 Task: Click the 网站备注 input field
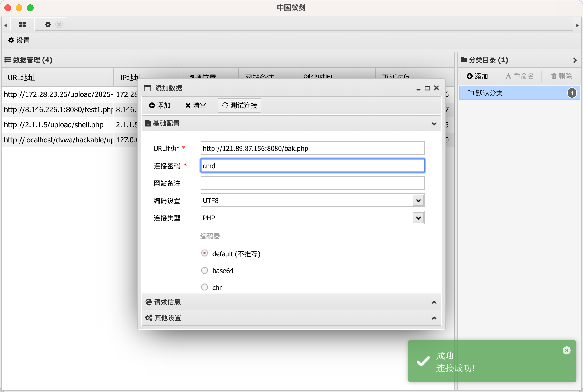point(313,183)
